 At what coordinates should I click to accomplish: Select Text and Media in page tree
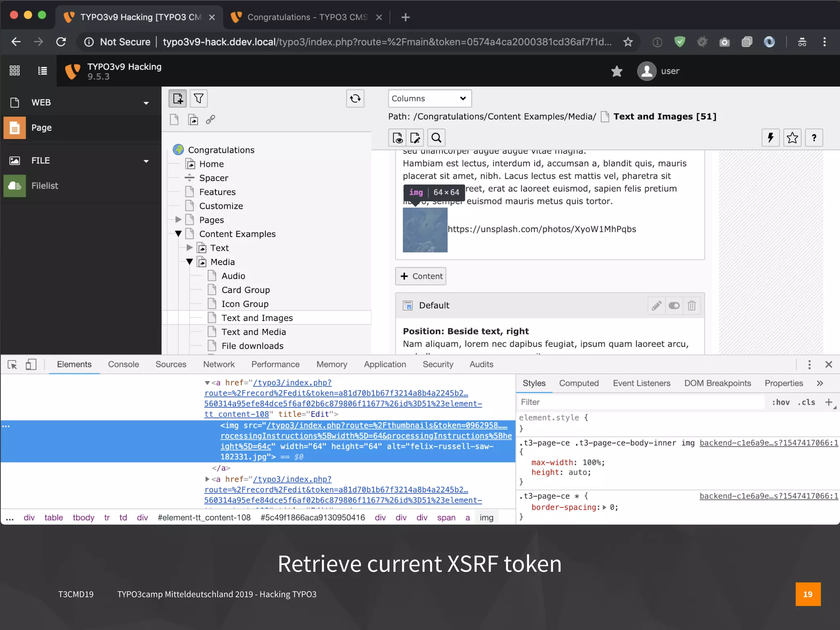pos(253,332)
